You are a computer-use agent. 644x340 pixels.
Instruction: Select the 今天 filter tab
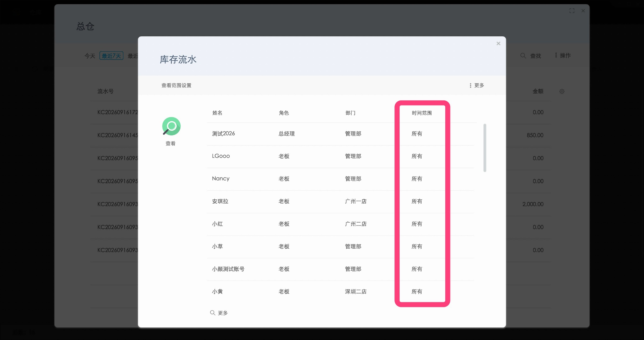pyautogui.click(x=90, y=56)
